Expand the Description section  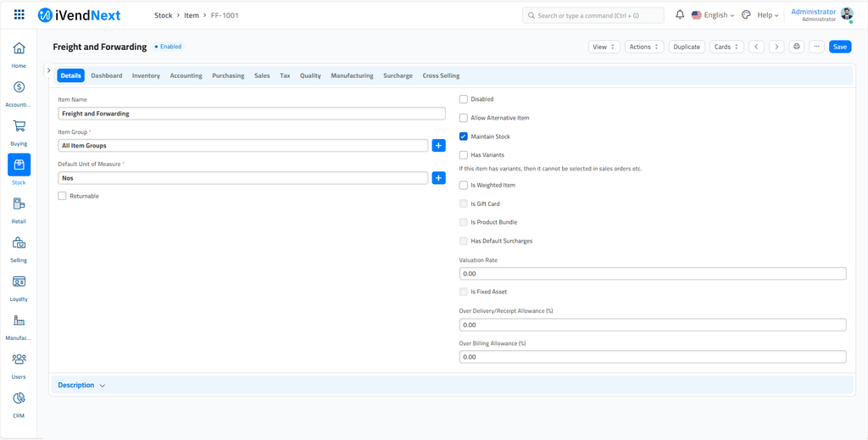point(81,385)
